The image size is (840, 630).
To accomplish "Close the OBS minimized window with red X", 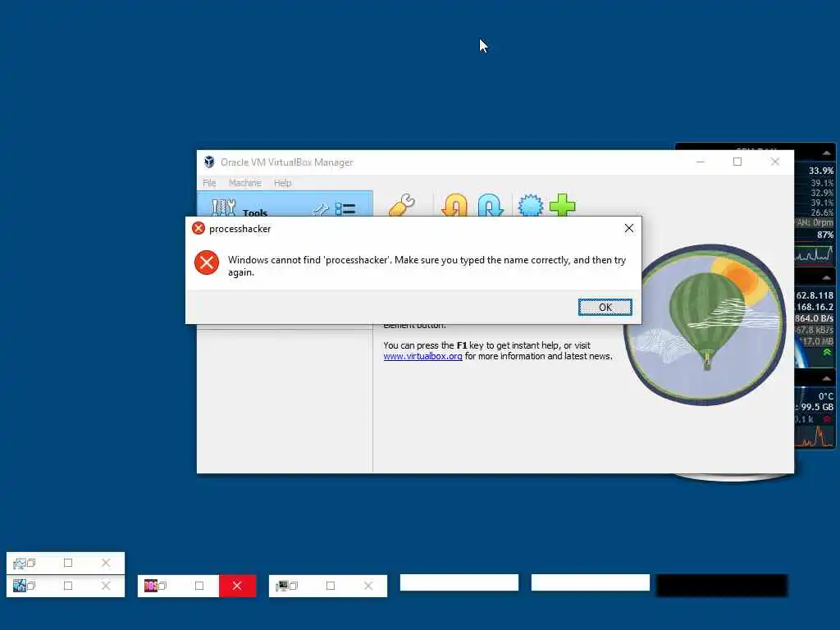I will pos(237,586).
